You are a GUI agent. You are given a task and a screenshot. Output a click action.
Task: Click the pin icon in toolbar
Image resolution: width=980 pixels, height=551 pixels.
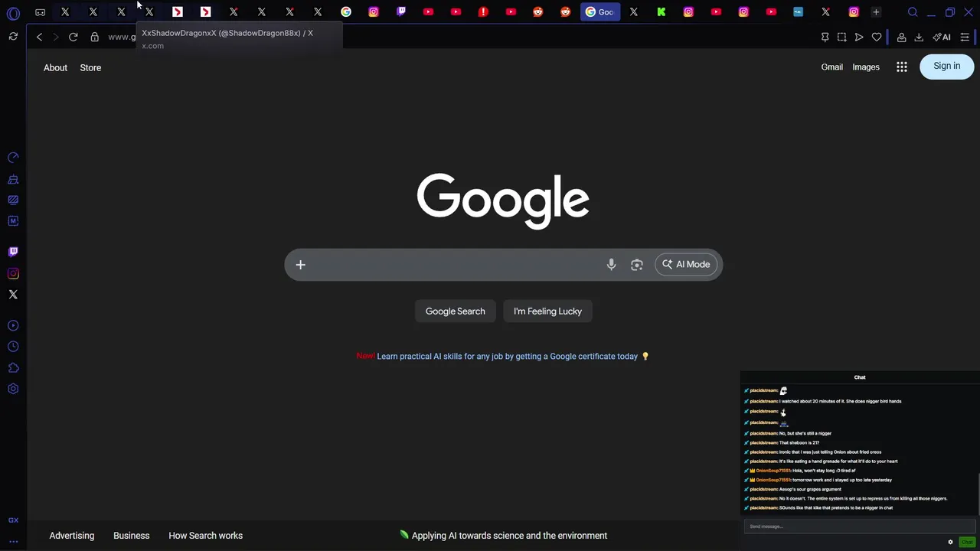click(x=825, y=37)
